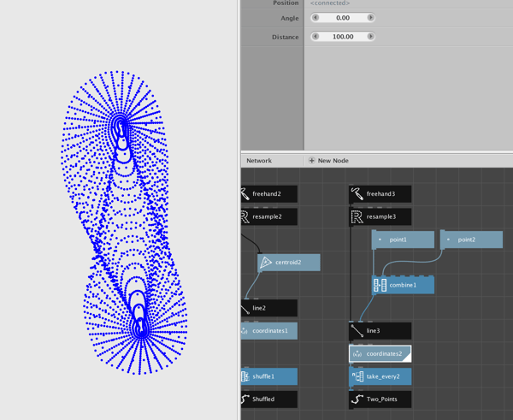Click the point1 node dot icon

pyautogui.click(x=380, y=240)
